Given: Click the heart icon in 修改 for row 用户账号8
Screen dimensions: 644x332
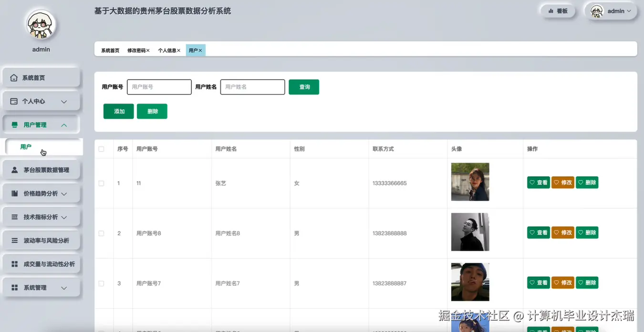Looking at the screenshot, I should 556,232.
